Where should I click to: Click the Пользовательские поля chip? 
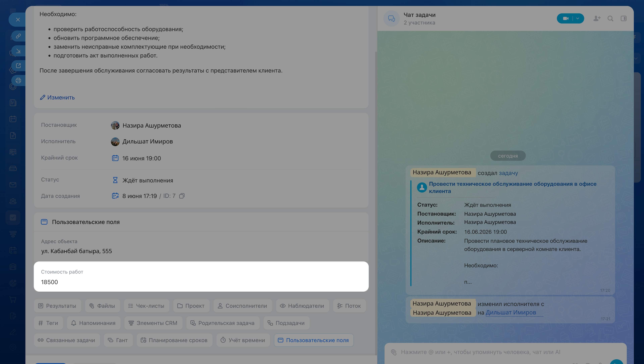tap(314, 340)
